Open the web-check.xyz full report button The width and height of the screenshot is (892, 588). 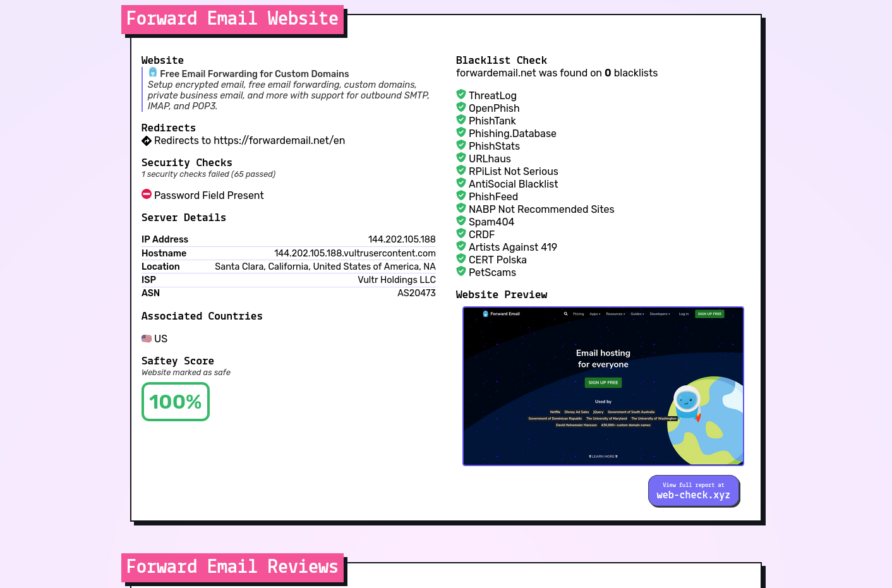pos(694,491)
